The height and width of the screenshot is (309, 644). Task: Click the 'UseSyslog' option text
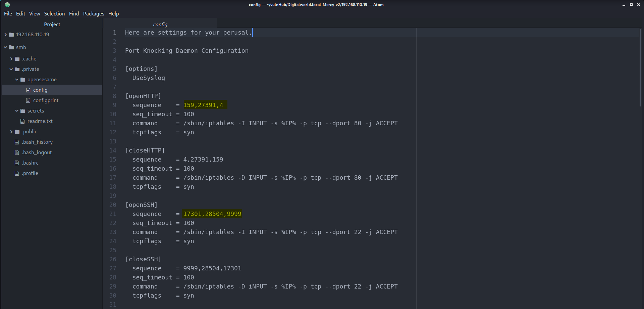149,78
